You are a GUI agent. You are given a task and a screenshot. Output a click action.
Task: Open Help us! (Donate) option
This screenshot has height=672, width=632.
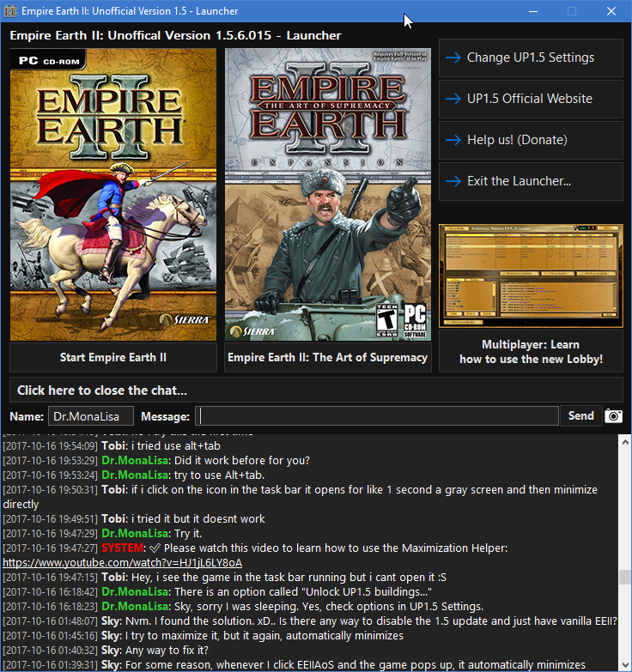(x=531, y=140)
